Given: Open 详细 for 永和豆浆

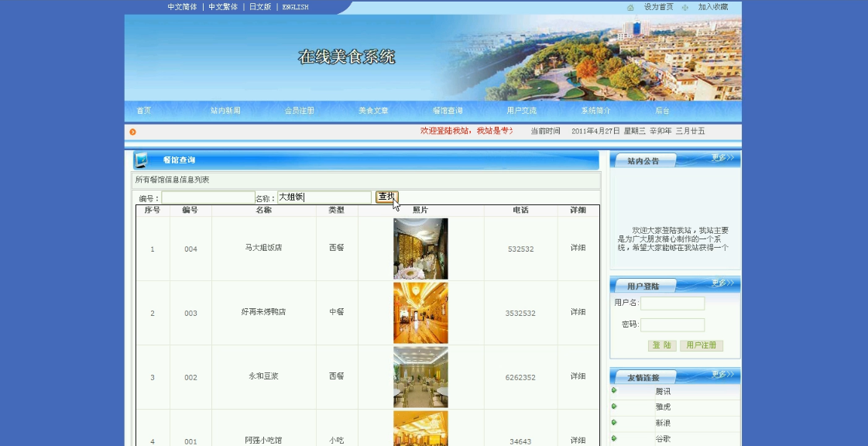Looking at the screenshot, I should [x=578, y=376].
